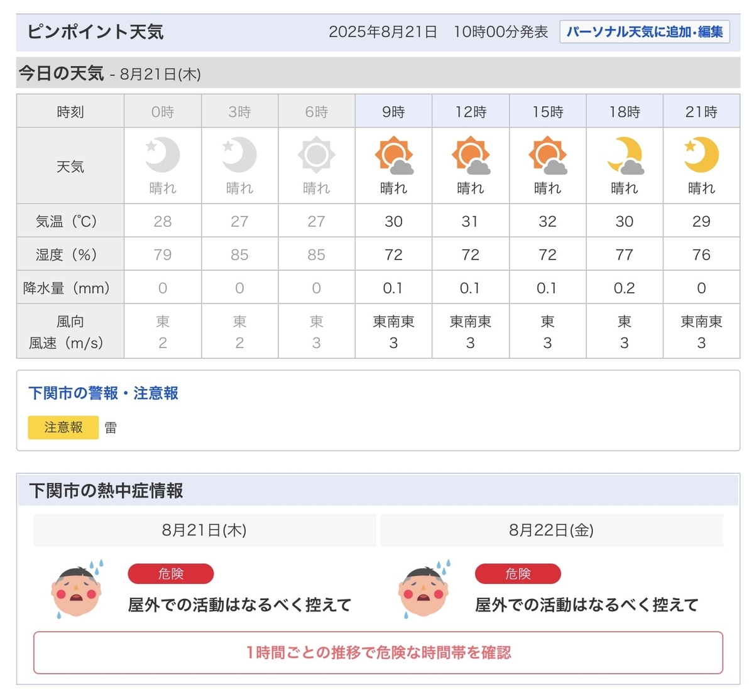Click the sweating face icon for 8月21日
Viewport: 754px width, 700px height.
77,589
